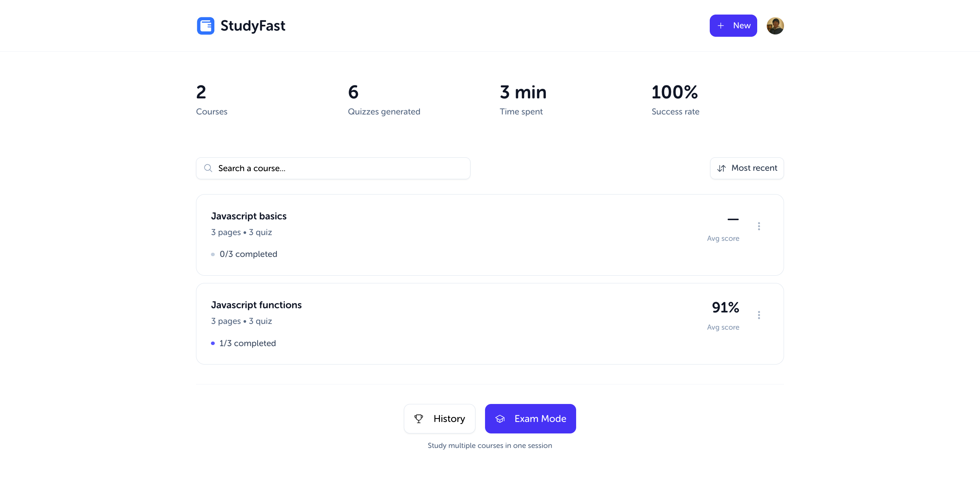Image resolution: width=980 pixels, height=484 pixels.
Task: Click the StudyFast logo icon
Action: coord(206,26)
